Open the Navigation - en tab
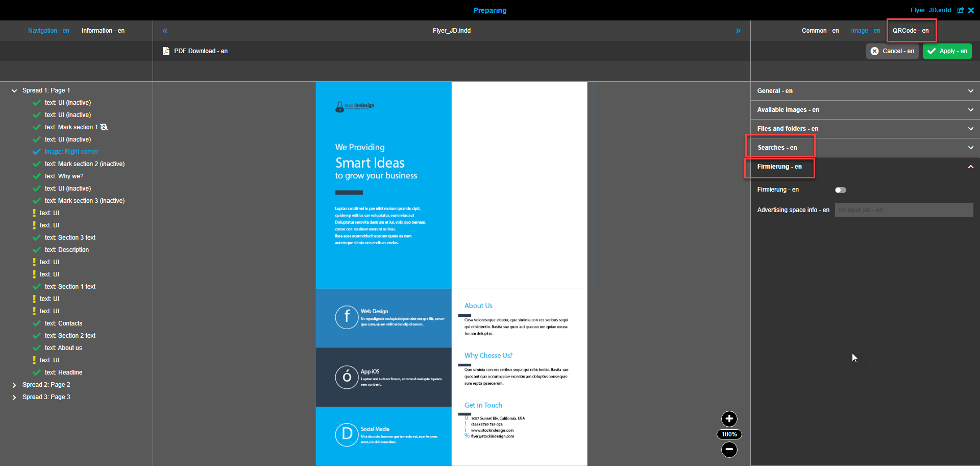This screenshot has height=466, width=980. [48, 31]
